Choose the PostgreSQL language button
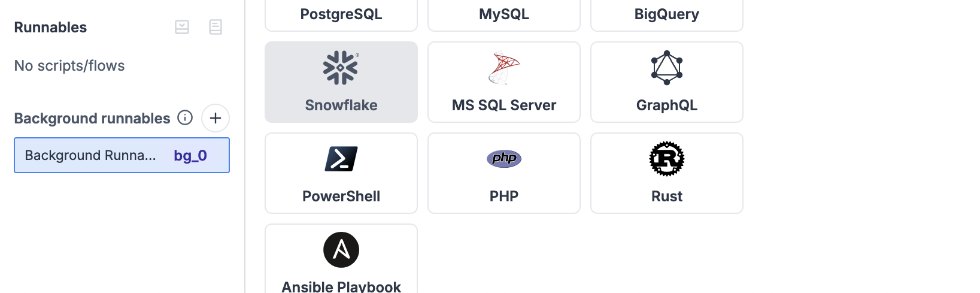Viewport: 980px width, 293px height. point(341,14)
